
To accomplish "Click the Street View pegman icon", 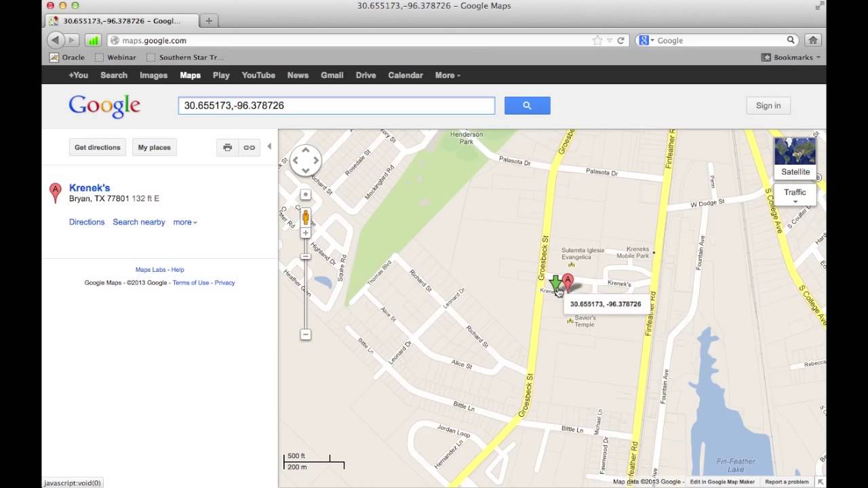I will coord(306,217).
